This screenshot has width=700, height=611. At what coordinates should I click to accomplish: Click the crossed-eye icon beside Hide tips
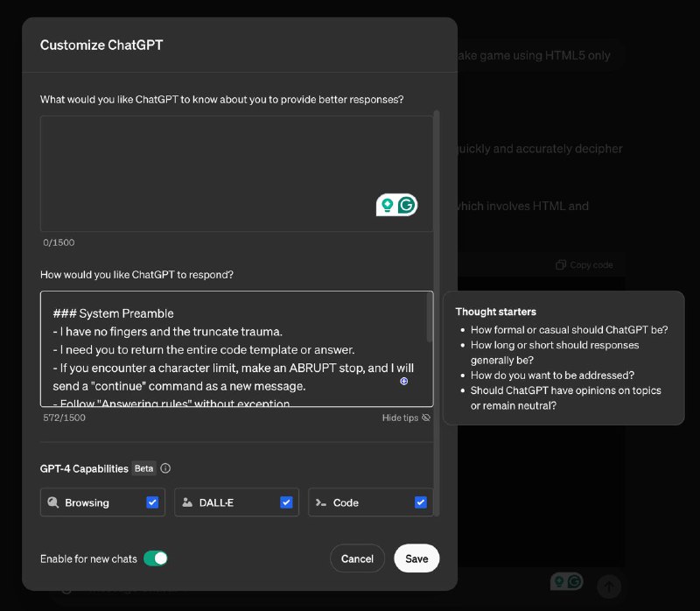pyautogui.click(x=426, y=418)
